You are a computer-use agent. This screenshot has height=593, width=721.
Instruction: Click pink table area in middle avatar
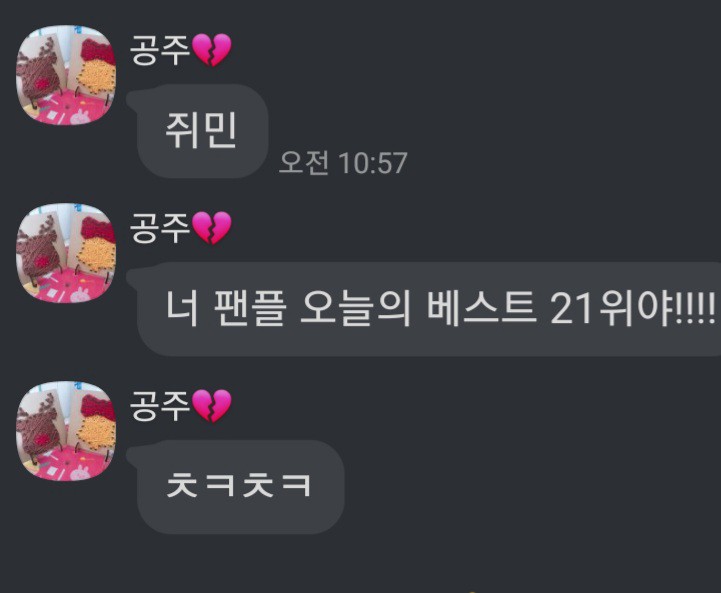click(69, 287)
